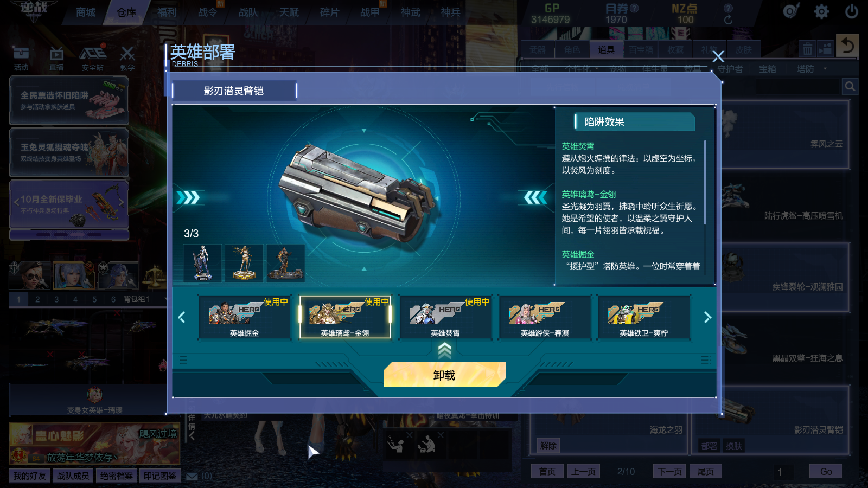
Task: Open the 直播 livestream icon
Action: pos(56,59)
